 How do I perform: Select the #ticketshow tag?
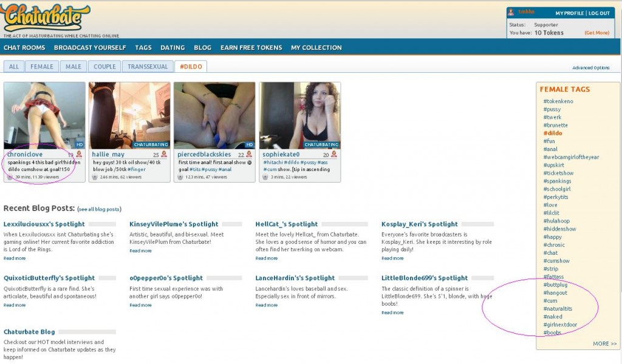tap(558, 173)
